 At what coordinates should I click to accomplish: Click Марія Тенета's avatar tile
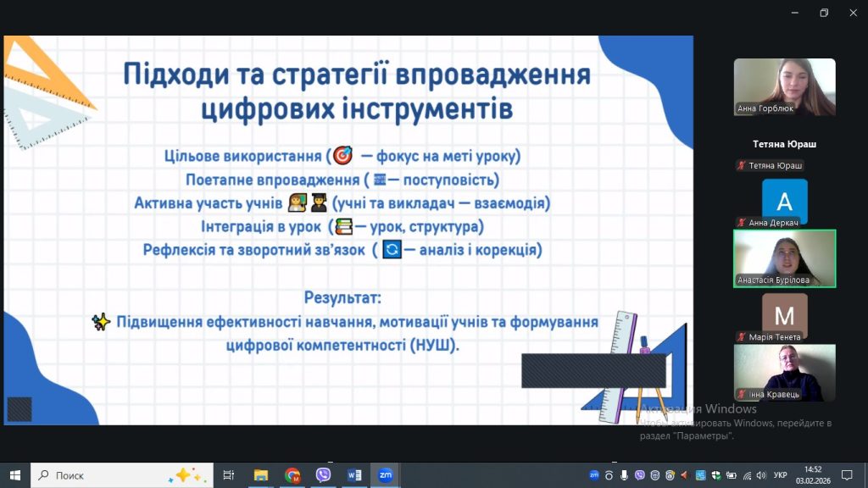[x=784, y=316]
